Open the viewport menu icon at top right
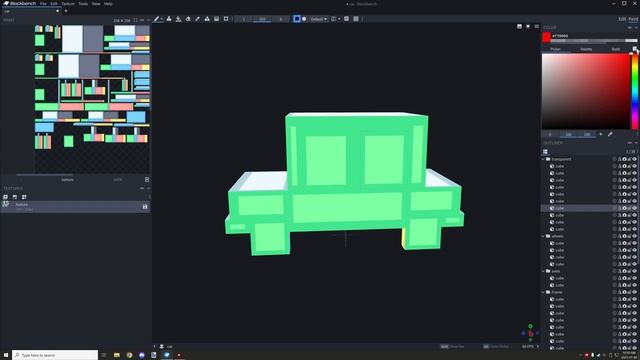Viewport: 640px width, 360px height. 537,27
